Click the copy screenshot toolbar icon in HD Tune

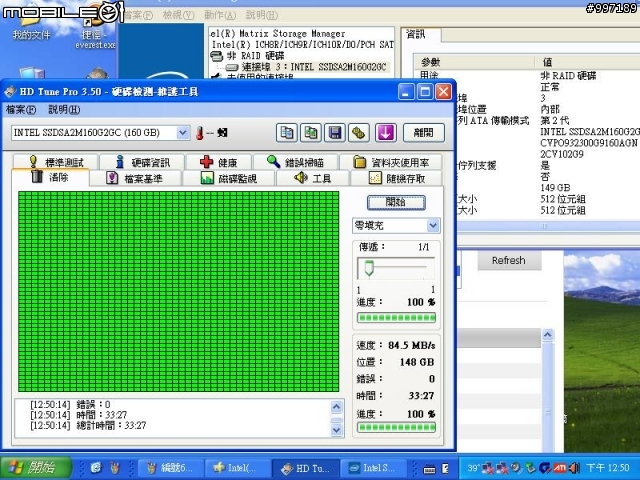[x=311, y=133]
